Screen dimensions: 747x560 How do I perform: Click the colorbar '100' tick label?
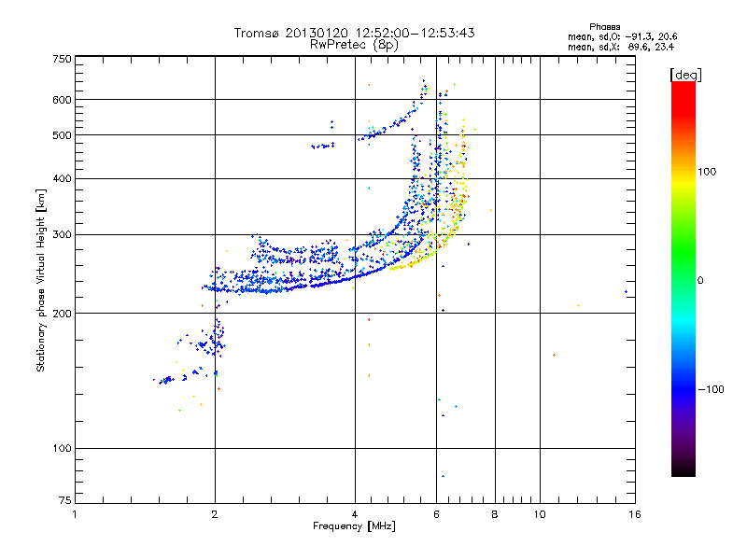pos(707,172)
